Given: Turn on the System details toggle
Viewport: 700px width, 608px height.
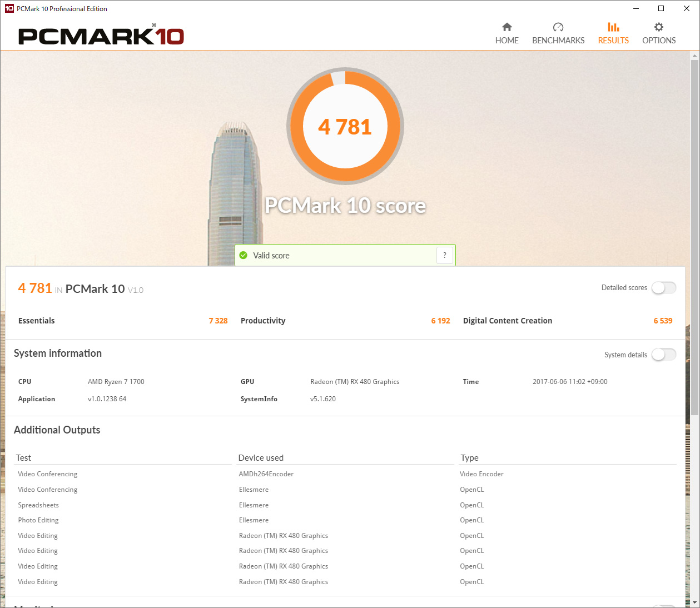Looking at the screenshot, I should click(x=664, y=355).
